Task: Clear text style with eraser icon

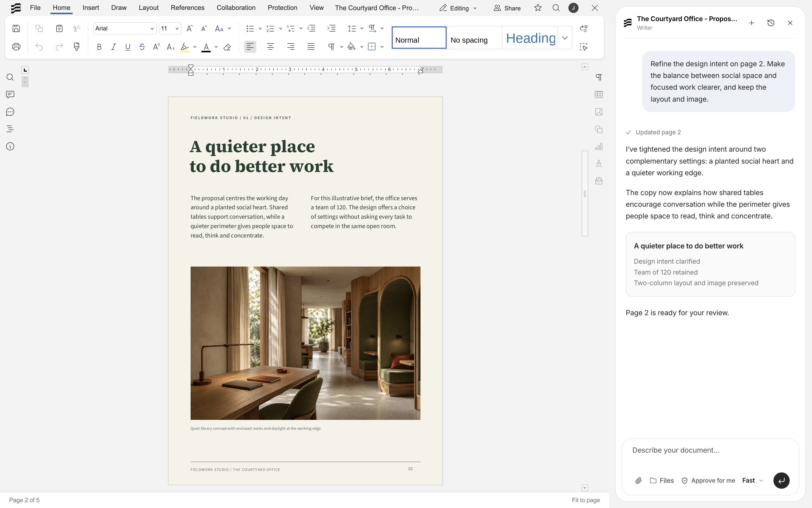Action: [227, 47]
